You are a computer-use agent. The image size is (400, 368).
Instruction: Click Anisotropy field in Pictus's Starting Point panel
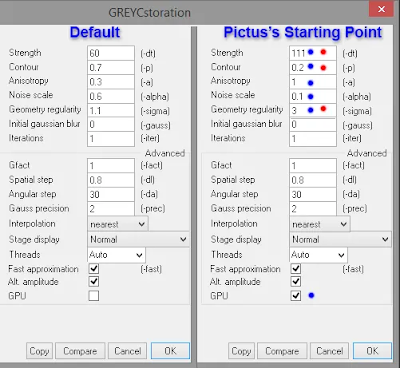click(313, 82)
